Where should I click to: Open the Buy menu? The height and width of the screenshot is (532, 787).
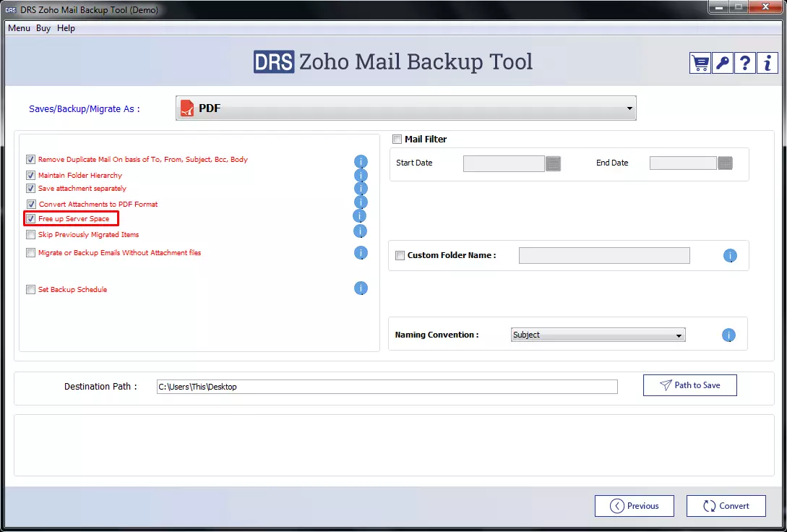(43, 28)
